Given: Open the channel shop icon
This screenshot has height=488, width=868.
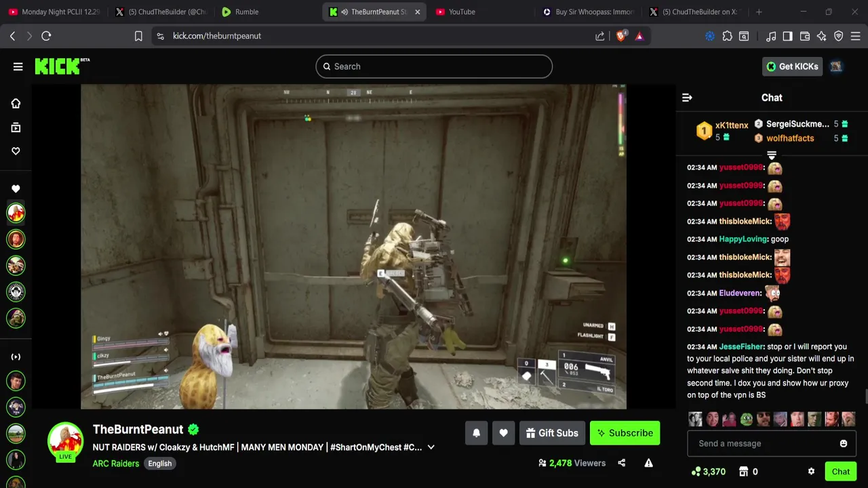Looking at the screenshot, I should click(x=744, y=472).
